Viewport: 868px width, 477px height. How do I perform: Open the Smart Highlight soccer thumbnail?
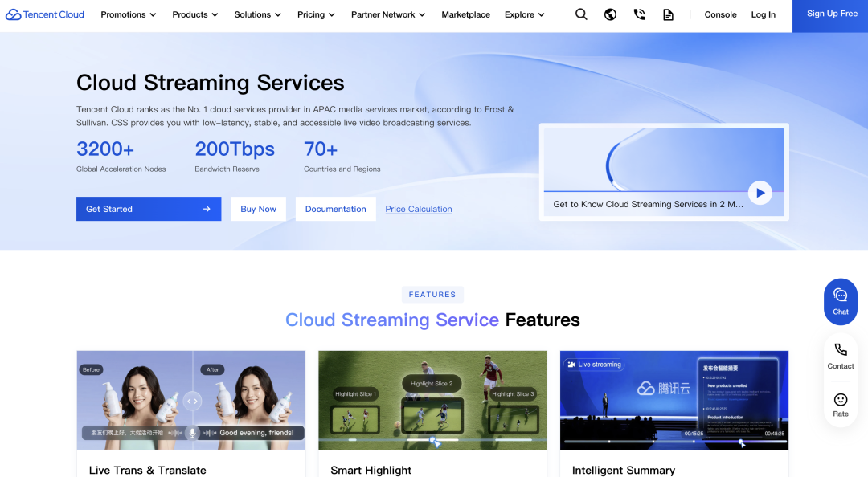click(432, 400)
